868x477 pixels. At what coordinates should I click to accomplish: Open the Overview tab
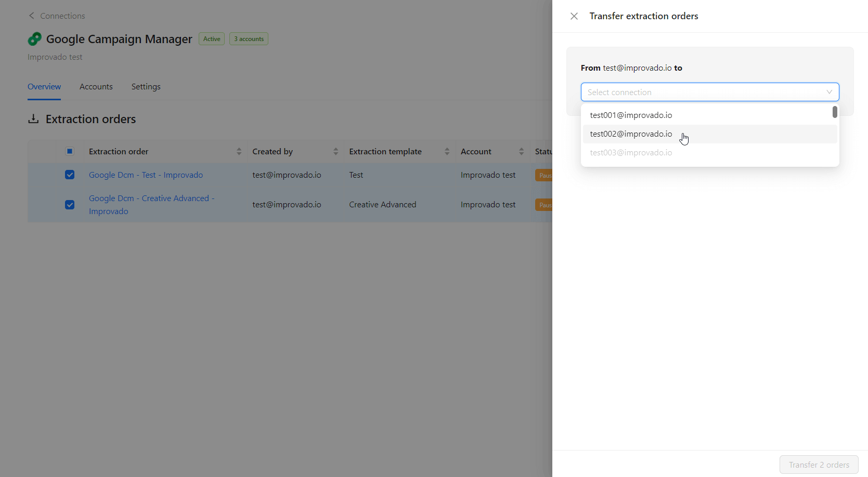click(x=44, y=87)
